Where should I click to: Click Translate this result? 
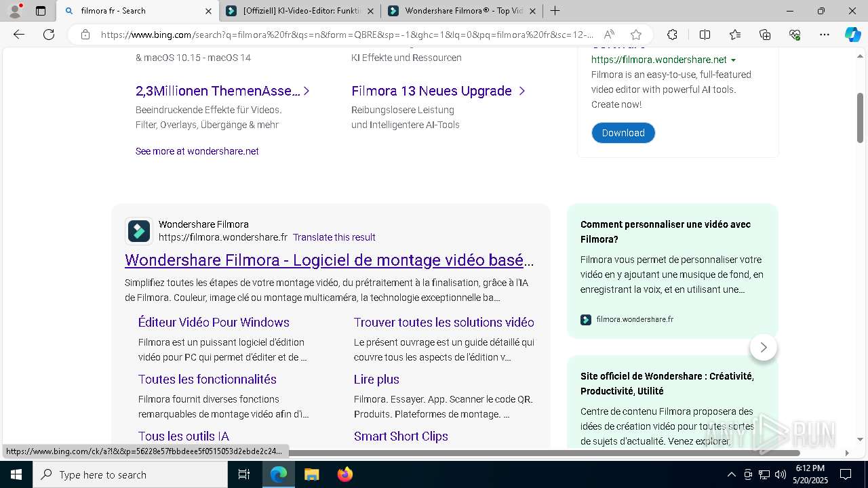(334, 237)
